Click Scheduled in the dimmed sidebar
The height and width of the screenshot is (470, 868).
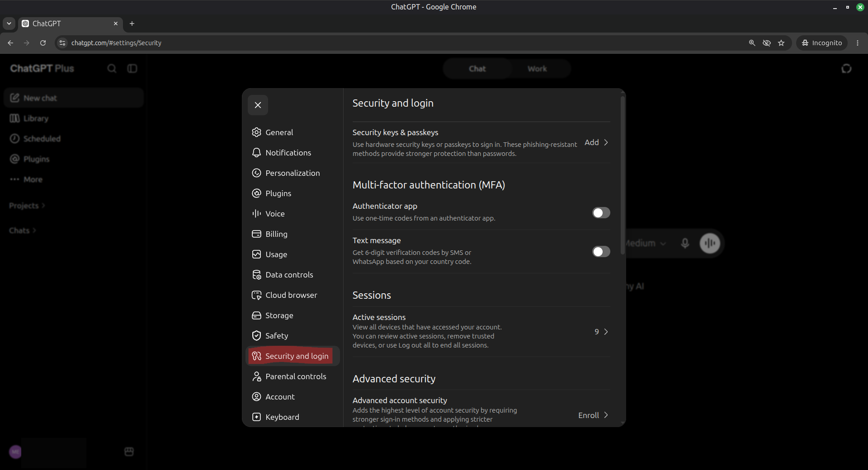pos(74,139)
